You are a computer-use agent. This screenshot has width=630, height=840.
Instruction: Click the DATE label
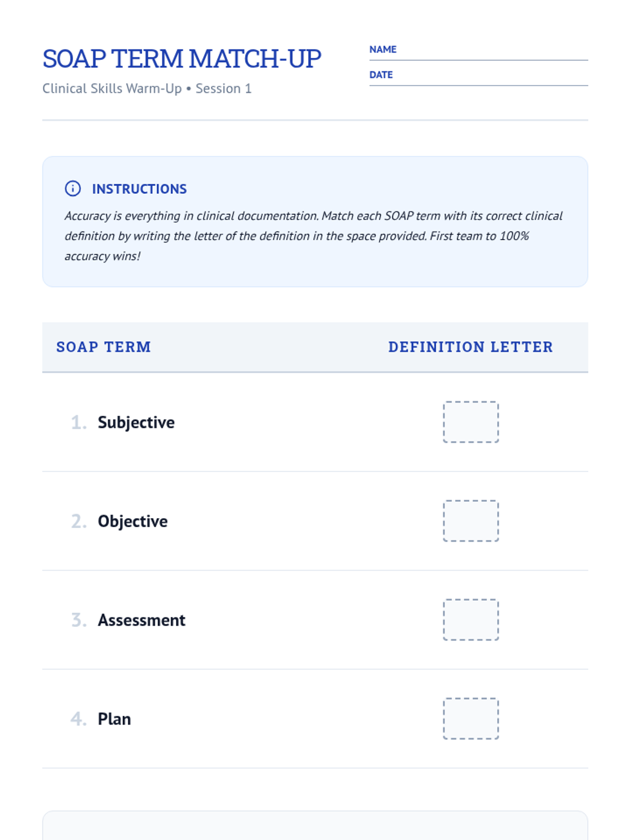(x=381, y=75)
